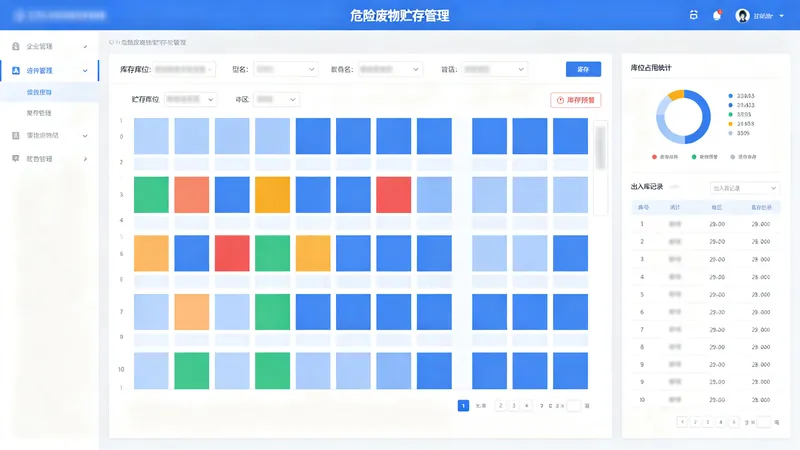Click the 库位占用统计 panel title
Viewport: 800px width, 450px height.
(x=651, y=68)
